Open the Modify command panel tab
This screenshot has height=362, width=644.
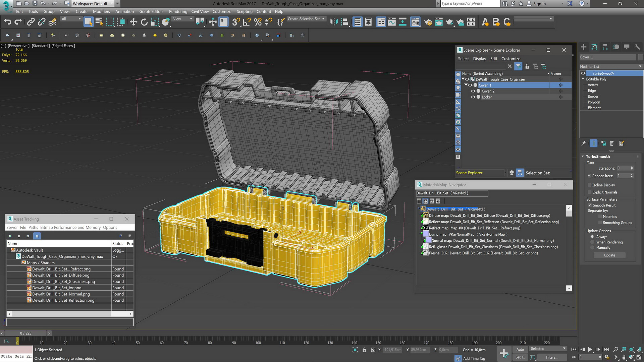pyautogui.click(x=594, y=47)
